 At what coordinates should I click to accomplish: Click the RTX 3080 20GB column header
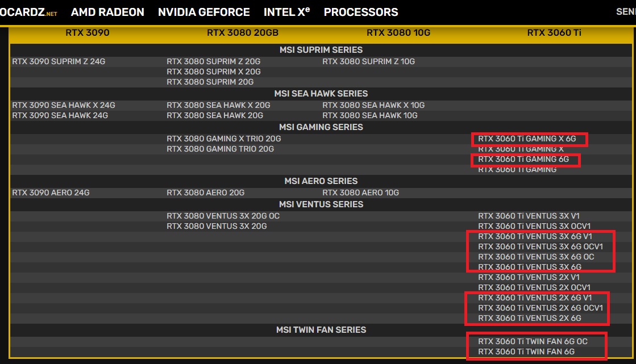(x=242, y=32)
